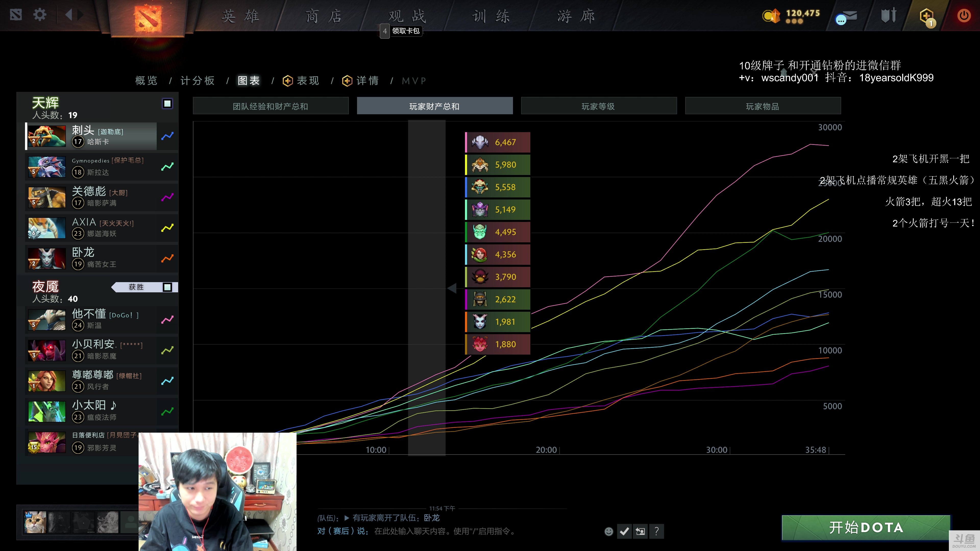
Task: Click the 娜迦海妖 yellow graph line icon
Action: coord(167,228)
